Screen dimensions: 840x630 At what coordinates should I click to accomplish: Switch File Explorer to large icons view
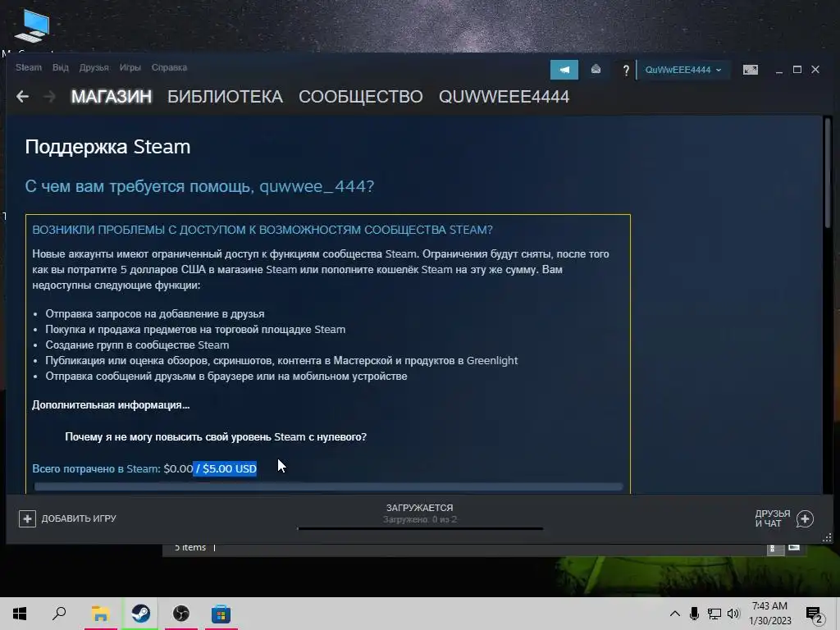(x=794, y=547)
